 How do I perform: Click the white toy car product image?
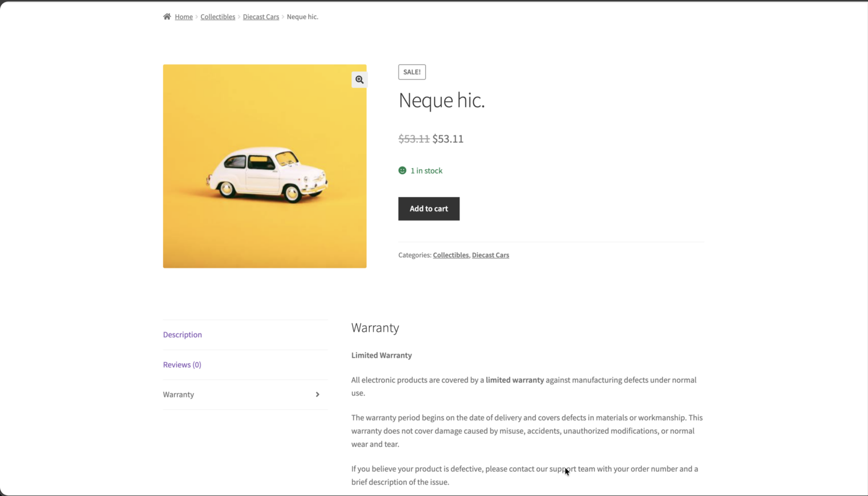265,166
